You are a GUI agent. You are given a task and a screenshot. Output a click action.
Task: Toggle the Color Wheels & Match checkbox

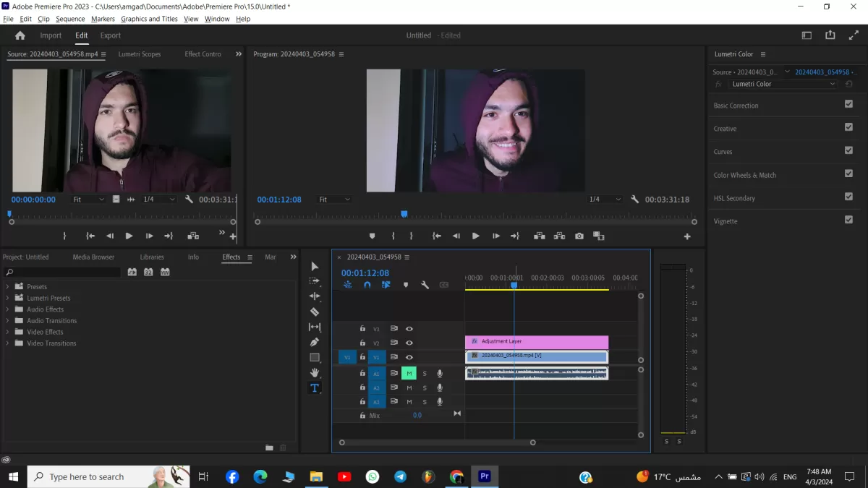[x=848, y=174]
